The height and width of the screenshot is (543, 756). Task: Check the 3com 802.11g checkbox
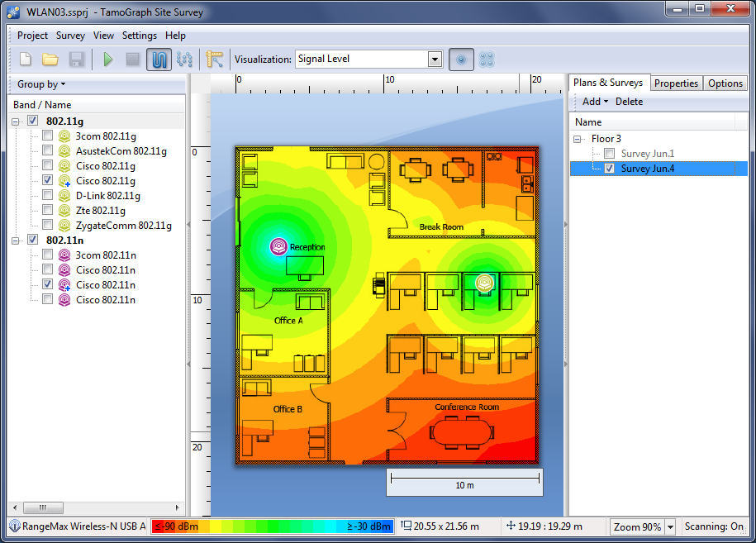point(47,136)
